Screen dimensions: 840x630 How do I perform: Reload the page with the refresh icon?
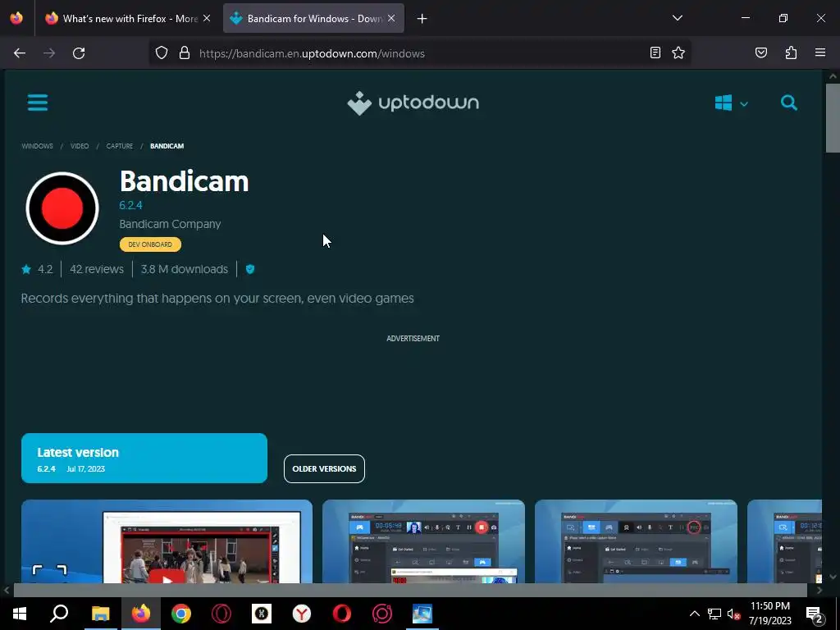[x=79, y=53]
